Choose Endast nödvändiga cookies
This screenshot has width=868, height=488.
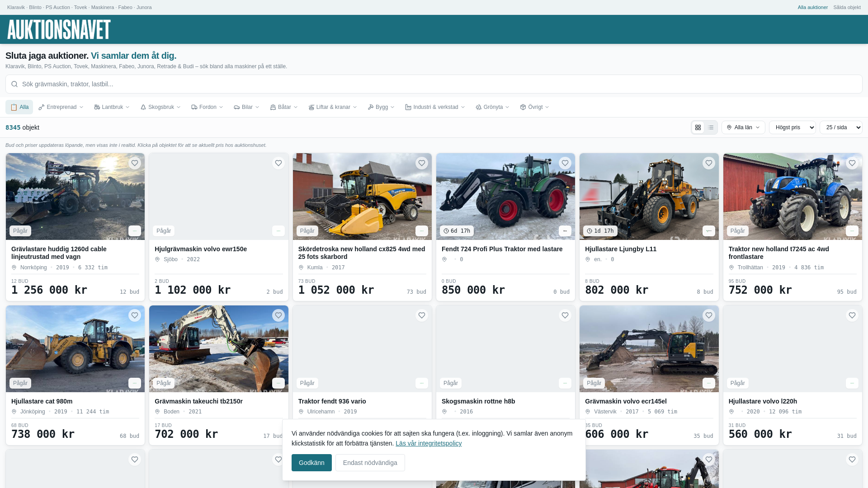370,463
